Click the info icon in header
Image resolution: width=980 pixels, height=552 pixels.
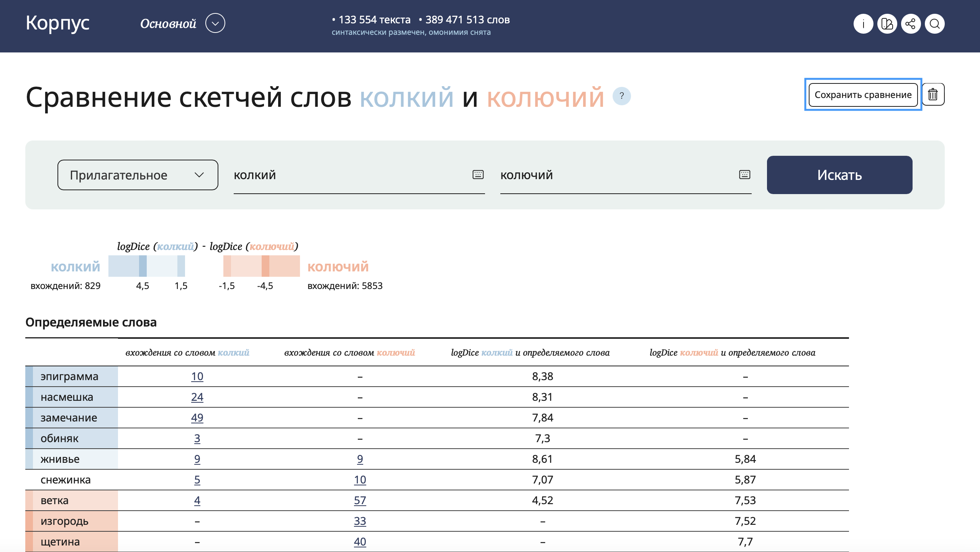(863, 24)
